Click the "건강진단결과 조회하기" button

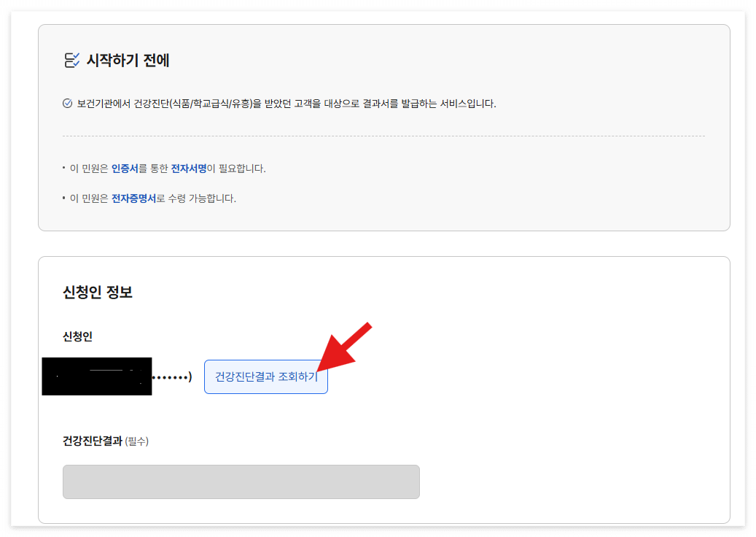pyautogui.click(x=265, y=376)
